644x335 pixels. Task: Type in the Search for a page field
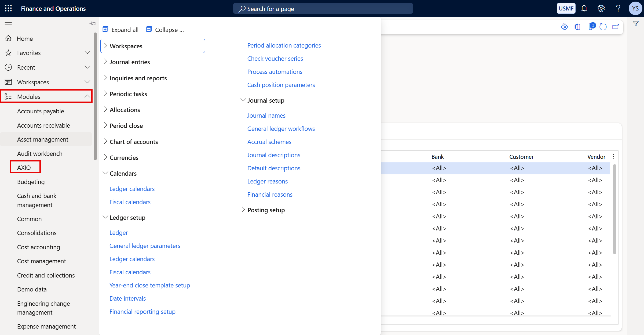click(x=322, y=8)
